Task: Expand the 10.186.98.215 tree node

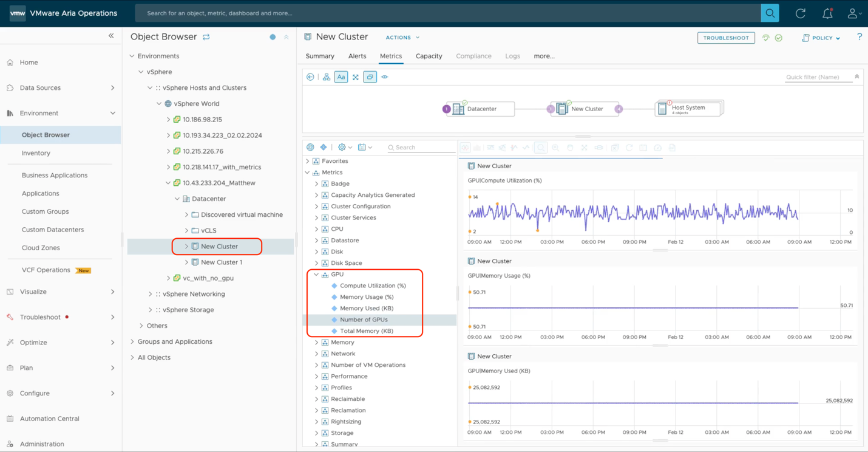Action: (x=168, y=120)
